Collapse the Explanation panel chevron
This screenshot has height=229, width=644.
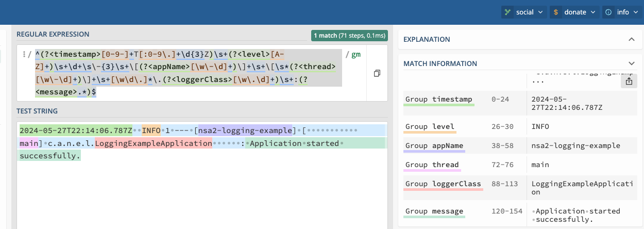pos(632,39)
